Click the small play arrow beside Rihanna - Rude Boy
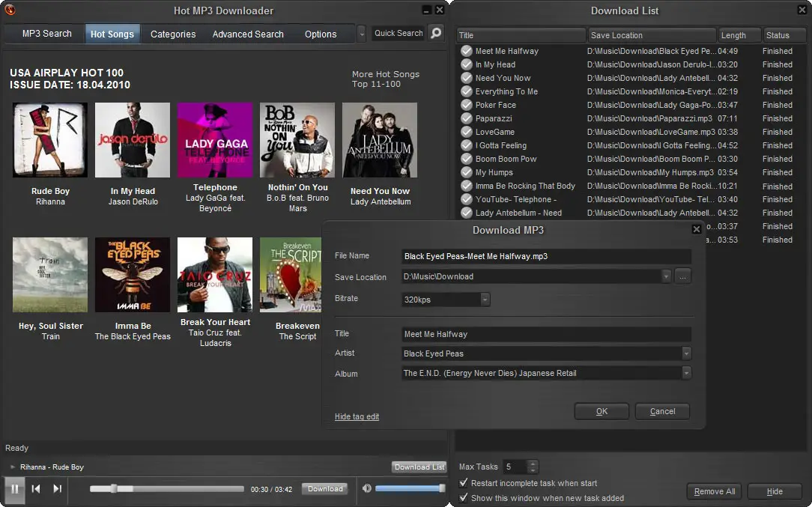 [13, 467]
